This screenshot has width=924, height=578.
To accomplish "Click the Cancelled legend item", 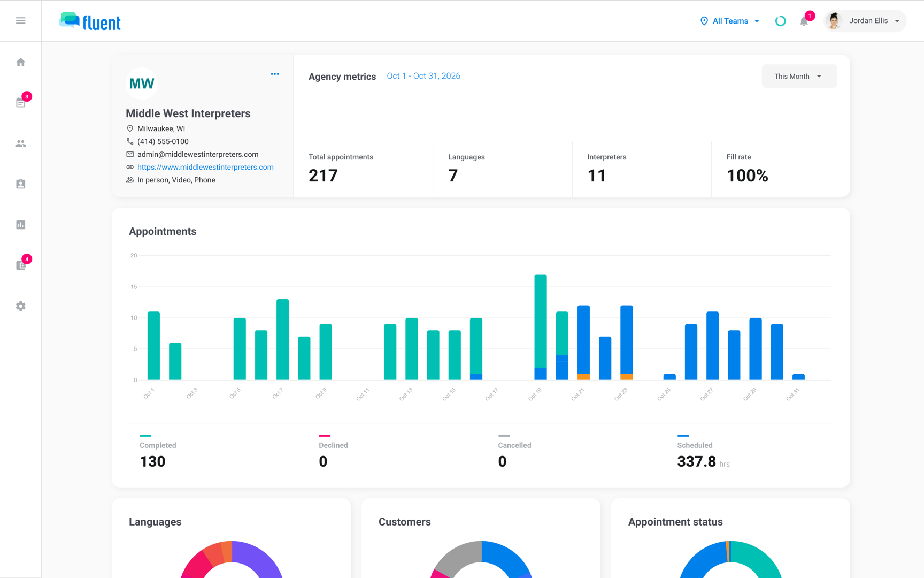I will (x=514, y=453).
